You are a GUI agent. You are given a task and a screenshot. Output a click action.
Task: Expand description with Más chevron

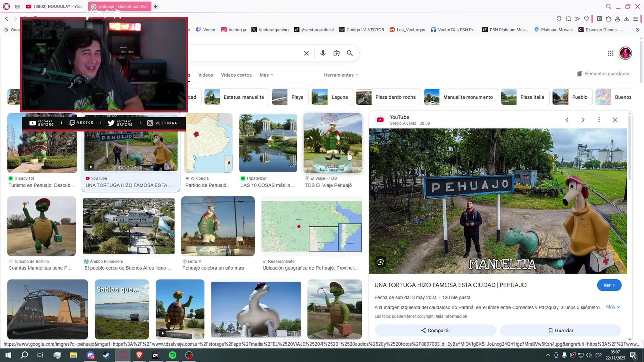(613, 307)
